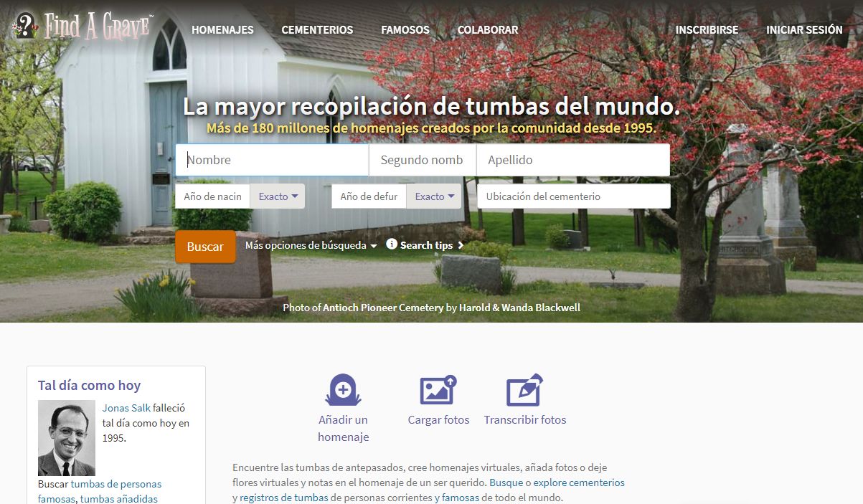Click the Transcribir fotos pencil icon

pyautogui.click(x=524, y=390)
